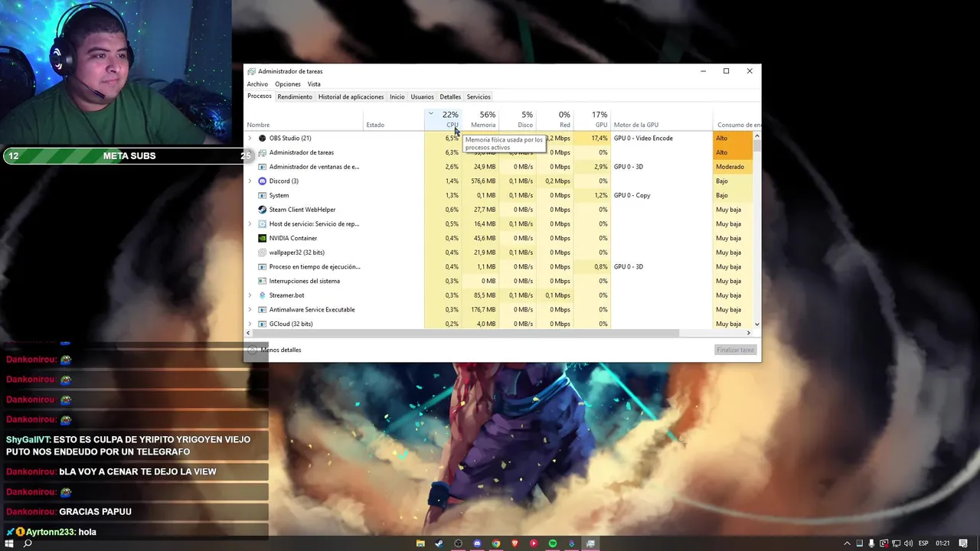
Task: Open the Opciones menu
Action: [x=288, y=84]
